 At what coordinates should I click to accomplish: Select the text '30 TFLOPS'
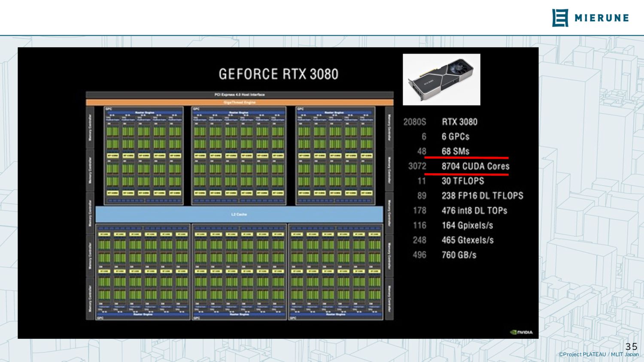click(x=463, y=181)
